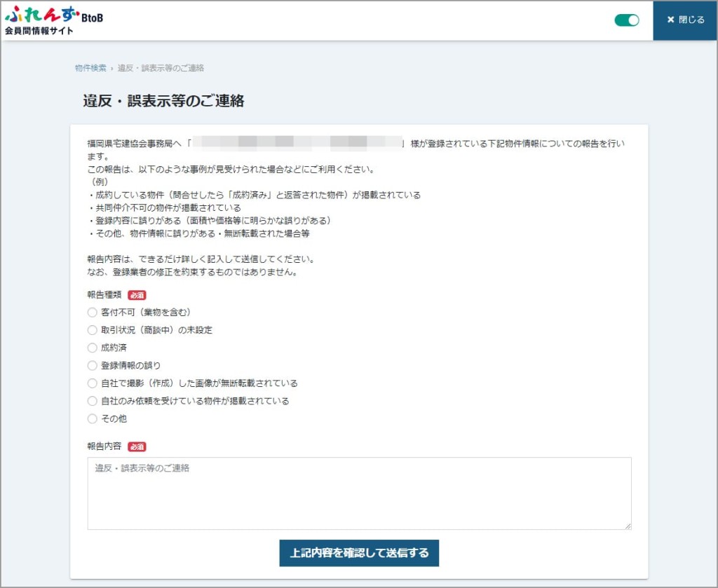Select the unauthorized image reuse option 自社で撮影（作成）した画像が無断転載されている

[x=92, y=383]
